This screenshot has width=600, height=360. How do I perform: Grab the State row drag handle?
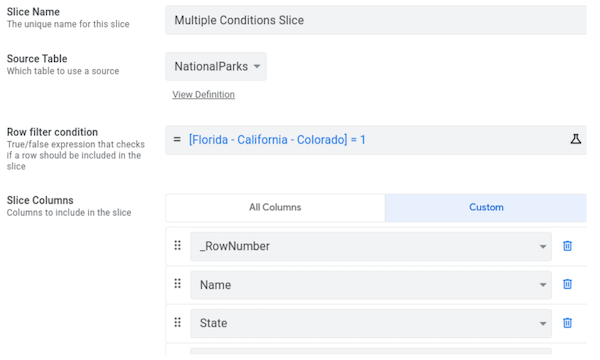click(178, 323)
